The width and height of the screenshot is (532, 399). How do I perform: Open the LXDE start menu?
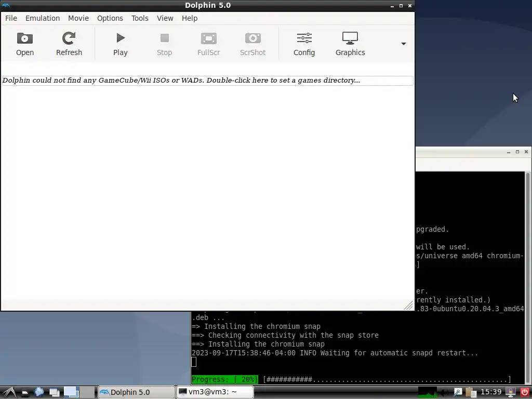9,392
